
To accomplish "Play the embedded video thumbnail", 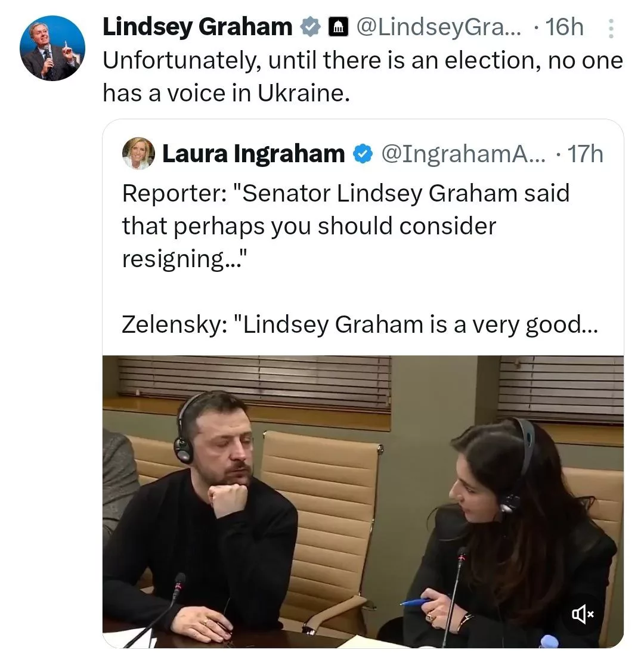I will [363, 501].
